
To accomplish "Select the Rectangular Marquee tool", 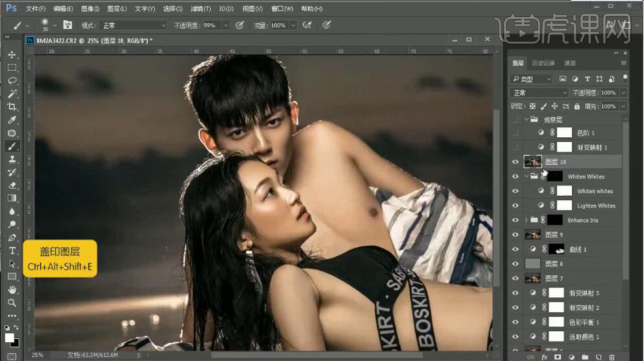I will 12,68.
